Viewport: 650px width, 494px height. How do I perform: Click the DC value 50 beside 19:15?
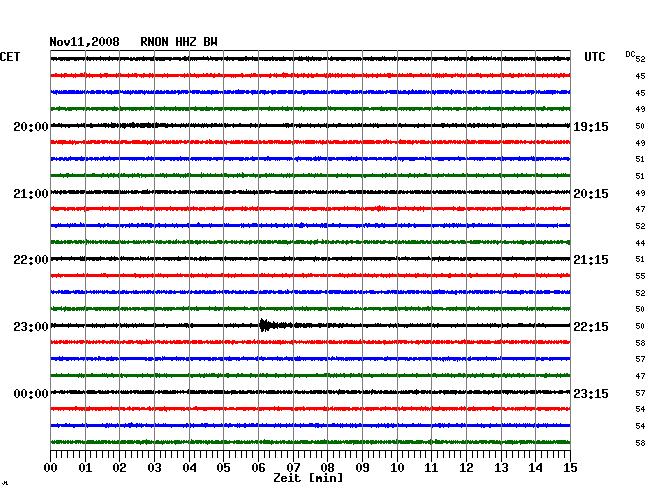click(x=640, y=126)
